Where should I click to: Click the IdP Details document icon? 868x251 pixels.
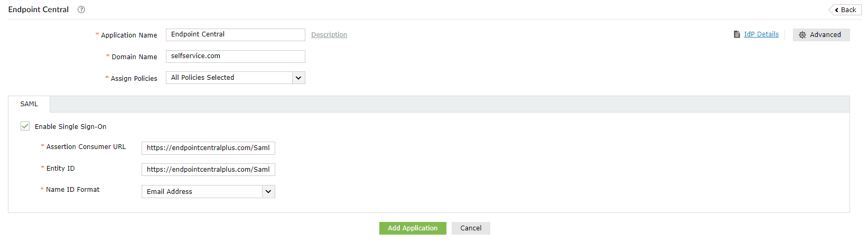click(737, 34)
